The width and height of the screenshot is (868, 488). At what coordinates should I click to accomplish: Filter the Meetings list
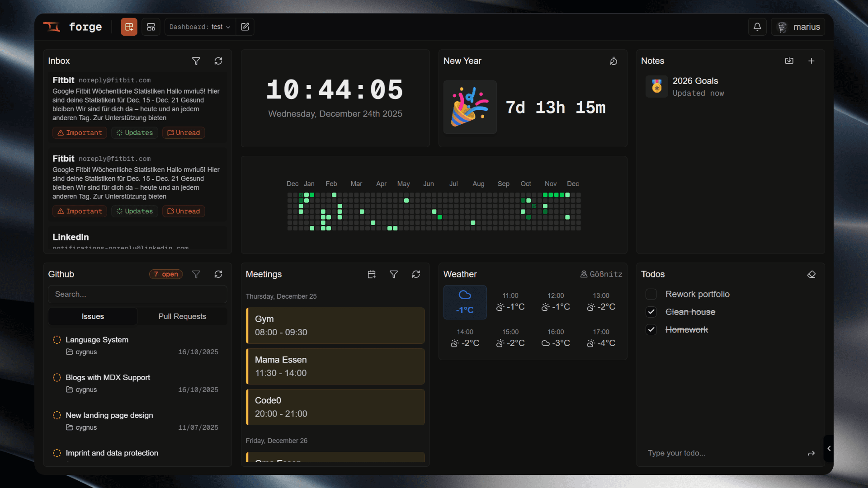[x=394, y=274]
